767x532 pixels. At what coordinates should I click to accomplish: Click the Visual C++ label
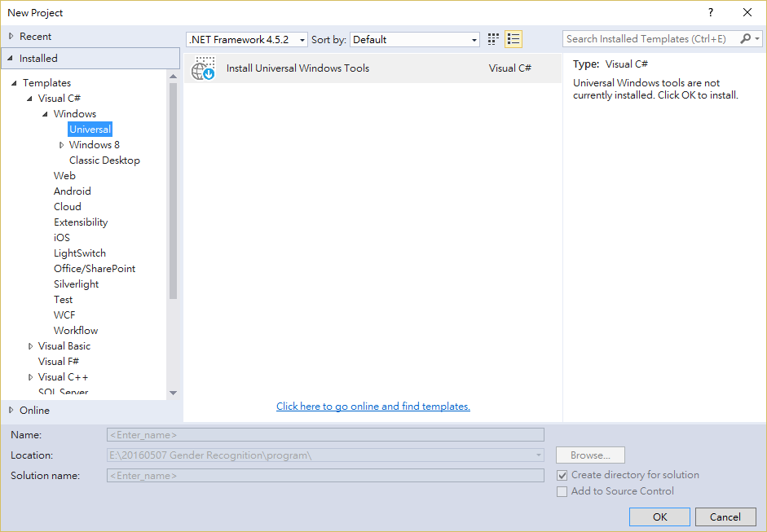(63, 377)
